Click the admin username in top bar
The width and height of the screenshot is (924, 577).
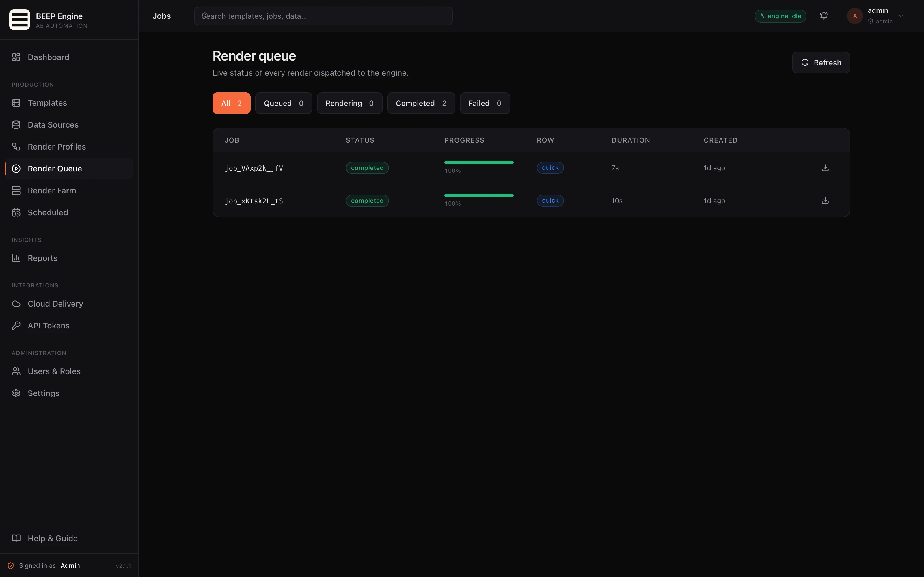tap(878, 10)
